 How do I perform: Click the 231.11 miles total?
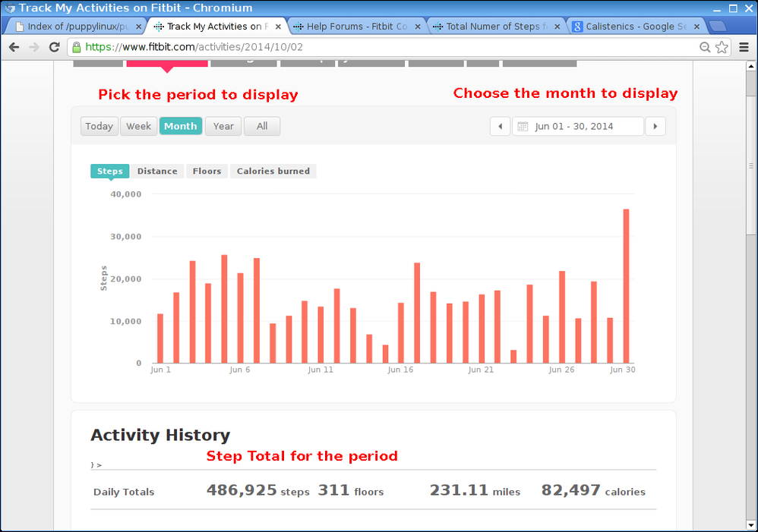(x=475, y=490)
